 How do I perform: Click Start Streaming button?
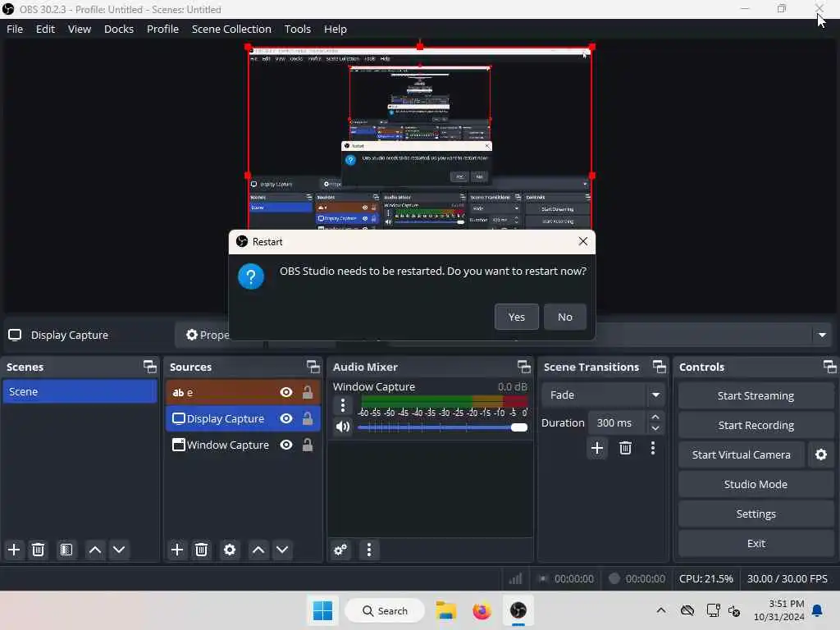(x=756, y=396)
